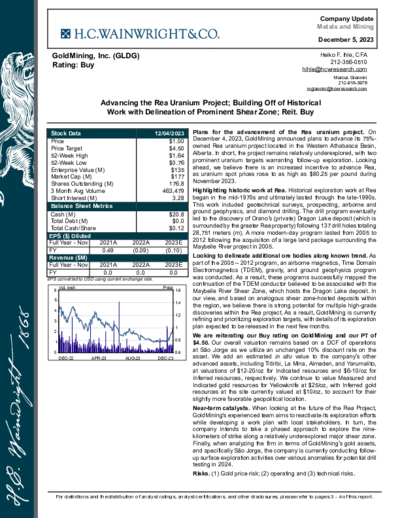The width and height of the screenshot is (400, 518).
Task: Click the Rating: Buy label
Action: pos(73,65)
